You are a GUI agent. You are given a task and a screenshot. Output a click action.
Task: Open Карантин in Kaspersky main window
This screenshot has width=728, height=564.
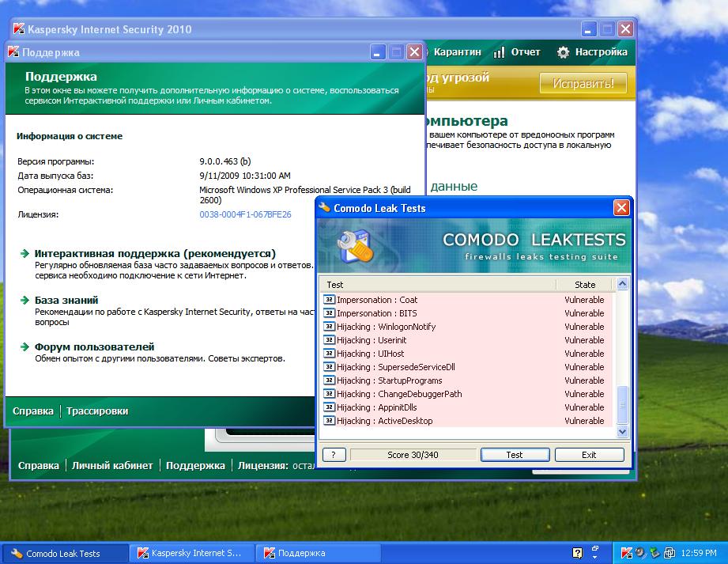pos(456,52)
